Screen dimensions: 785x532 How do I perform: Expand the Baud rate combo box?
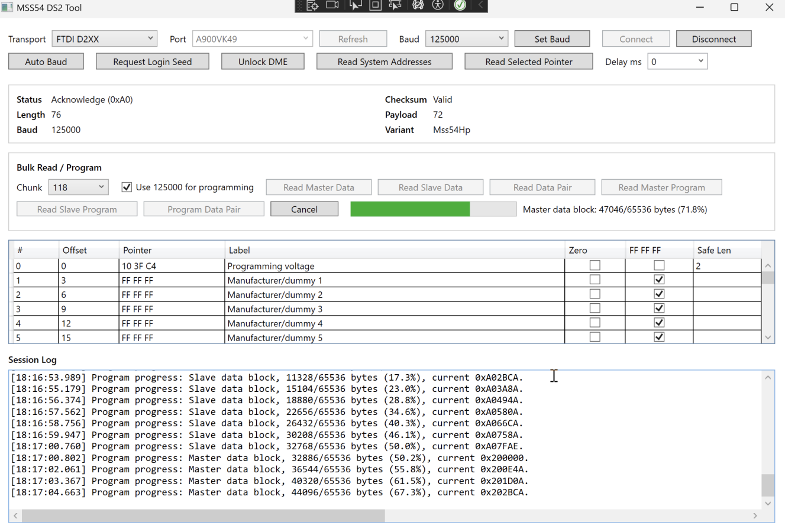click(x=467, y=39)
